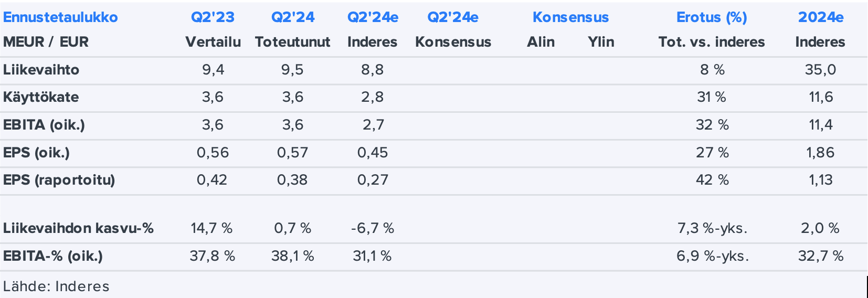868x298 pixels.
Task: Click the Liikevaihdon kasvu-% row label
Action: tap(78, 228)
